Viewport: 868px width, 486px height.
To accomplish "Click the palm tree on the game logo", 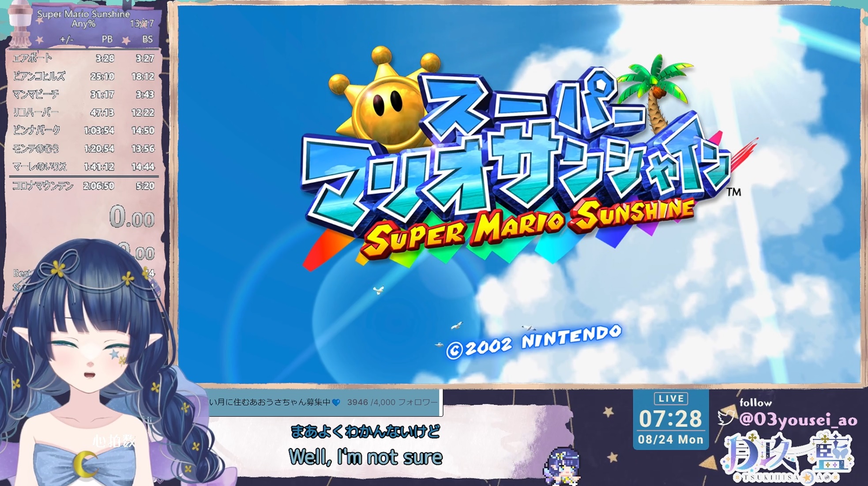I will pyautogui.click(x=657, y=94).
